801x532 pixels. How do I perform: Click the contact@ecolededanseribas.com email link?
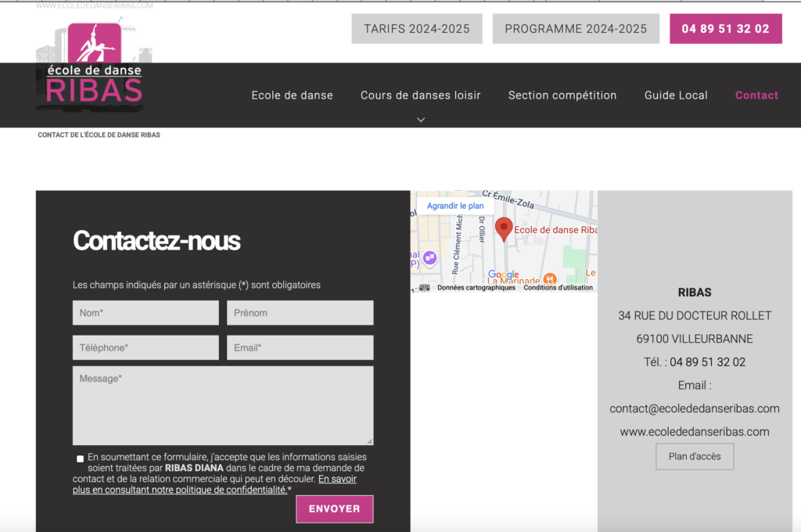coord(695,408)
